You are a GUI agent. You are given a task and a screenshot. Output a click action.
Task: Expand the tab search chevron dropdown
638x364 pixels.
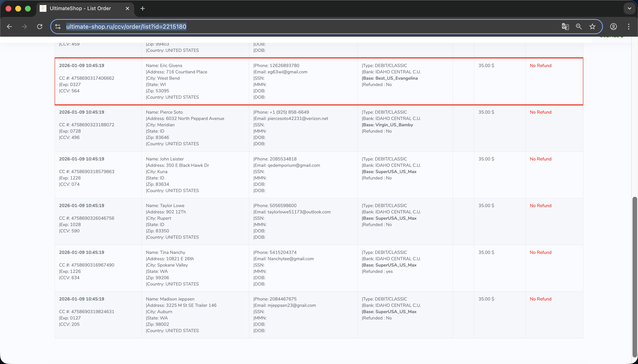click(629, 8)
